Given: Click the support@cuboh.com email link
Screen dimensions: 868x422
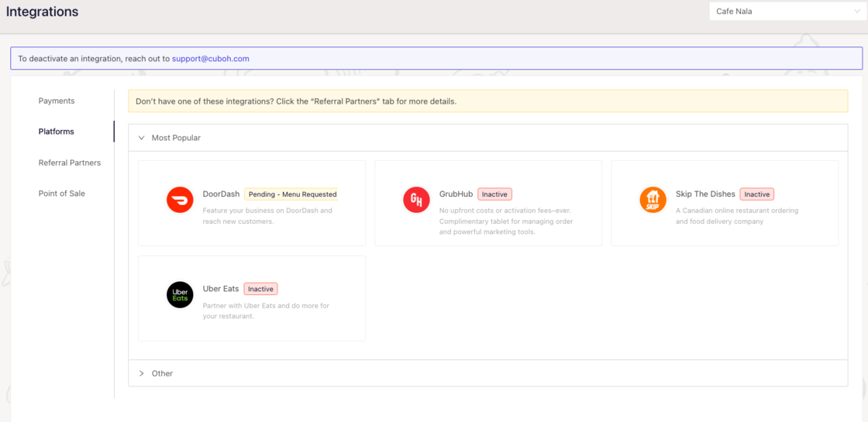Looking at the screenshot, I should [x=211, y=59].
